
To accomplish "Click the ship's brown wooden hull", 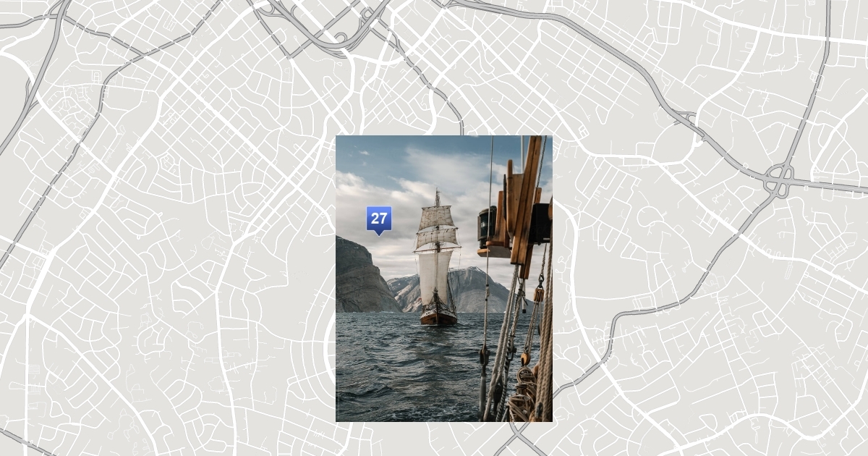I will point(438,317).
